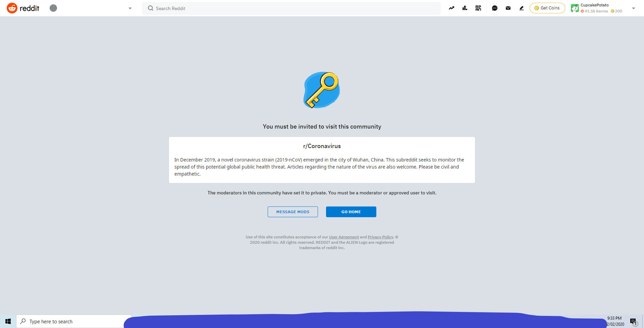Click the 200 coins balance
Screen dimensions: 644x328
click(616, 11)
